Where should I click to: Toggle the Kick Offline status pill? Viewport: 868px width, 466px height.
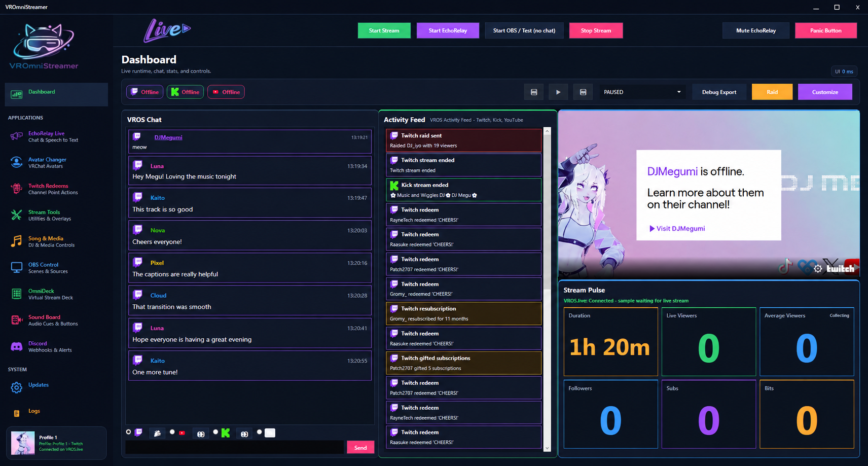point(185,92)
